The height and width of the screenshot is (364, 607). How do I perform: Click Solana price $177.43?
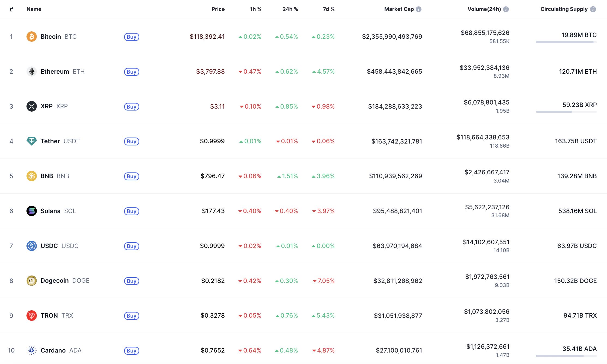point(213,211)
